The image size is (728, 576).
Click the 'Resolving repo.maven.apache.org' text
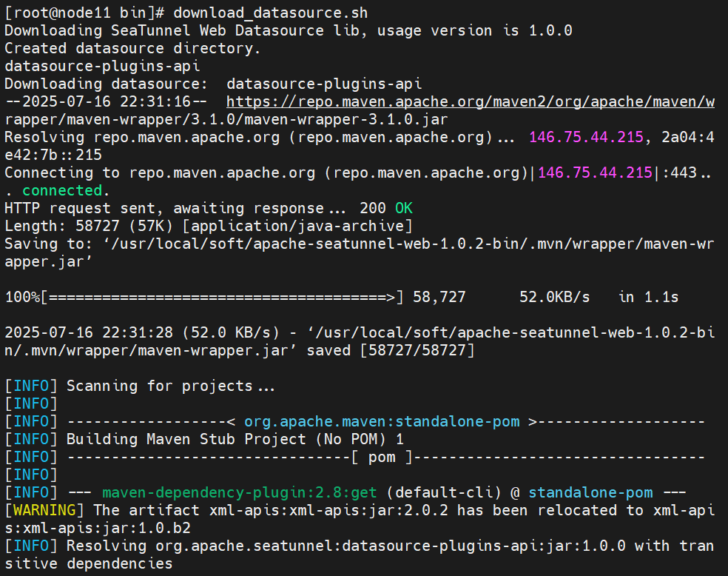click(142, 137)
